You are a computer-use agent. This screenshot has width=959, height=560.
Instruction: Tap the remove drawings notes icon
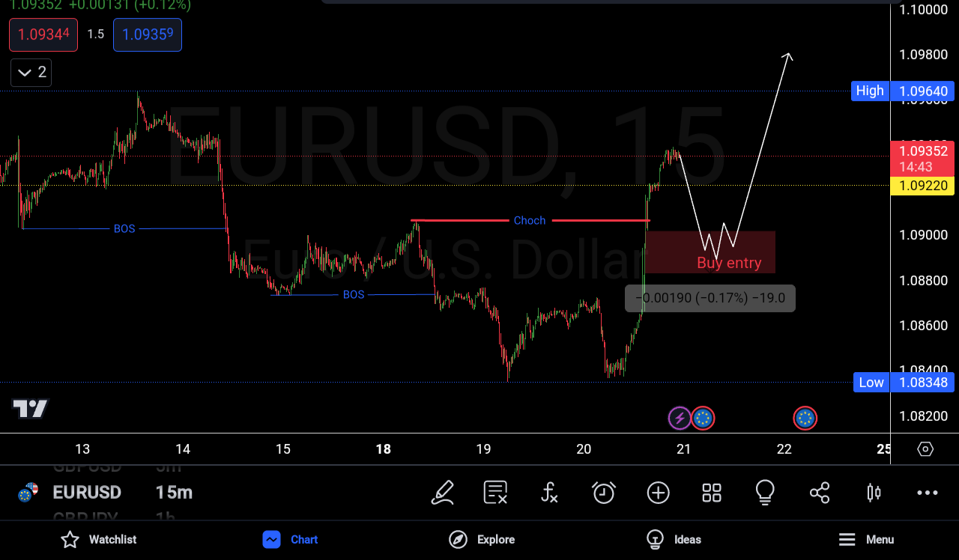coord(496,493)
